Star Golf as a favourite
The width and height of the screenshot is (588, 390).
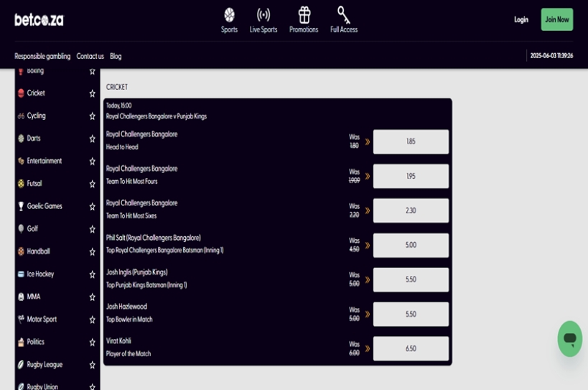(92, 229)
